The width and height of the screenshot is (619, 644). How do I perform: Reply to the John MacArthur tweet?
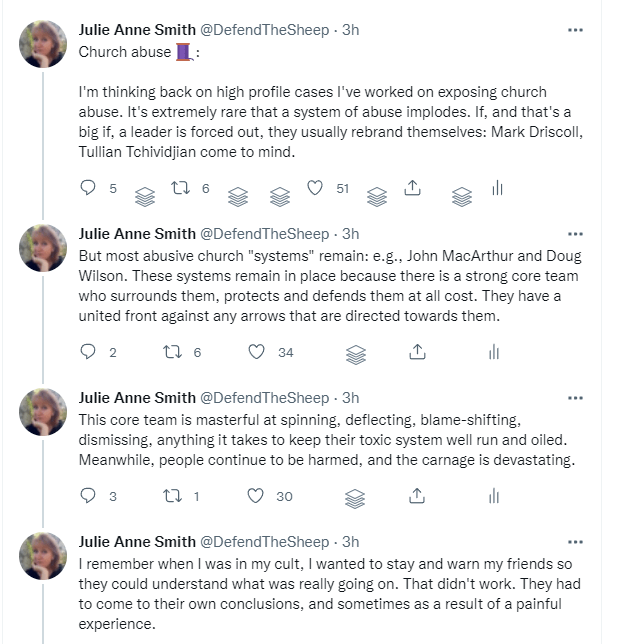pos(89,352)
